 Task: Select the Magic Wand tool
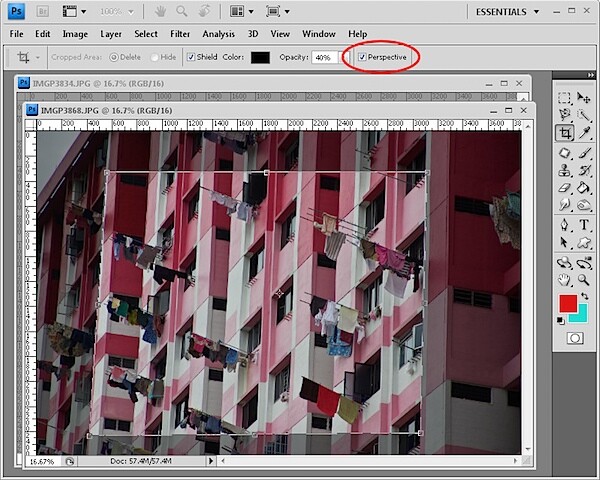584,115
